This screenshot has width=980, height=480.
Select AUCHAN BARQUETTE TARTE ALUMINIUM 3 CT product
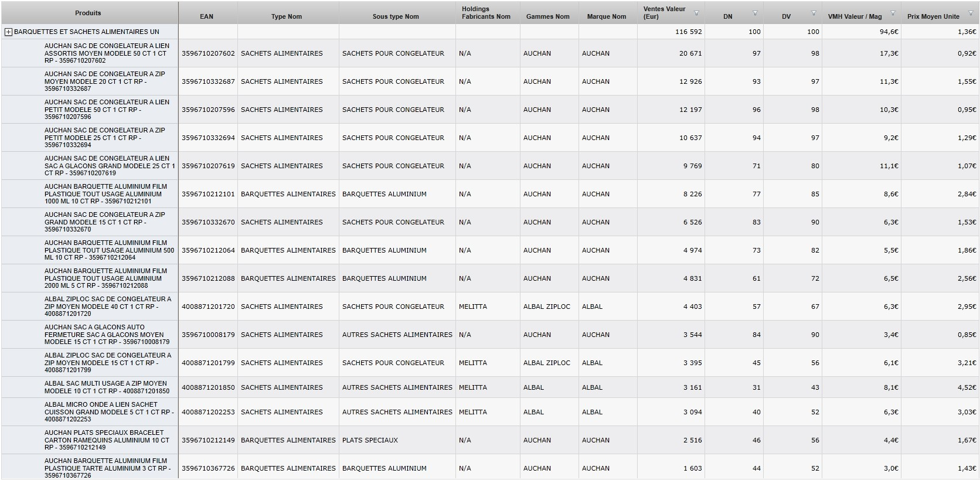108,468
